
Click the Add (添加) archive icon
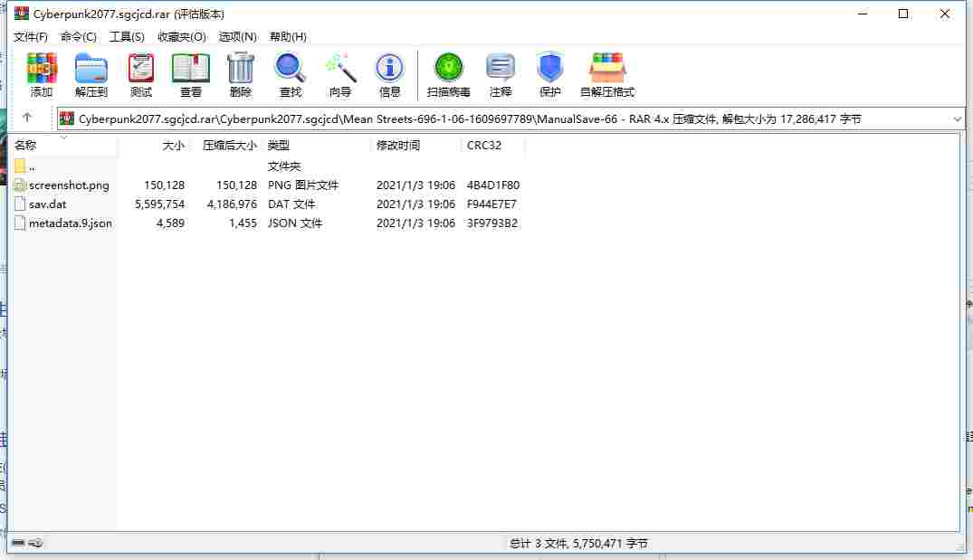[42, 68]
